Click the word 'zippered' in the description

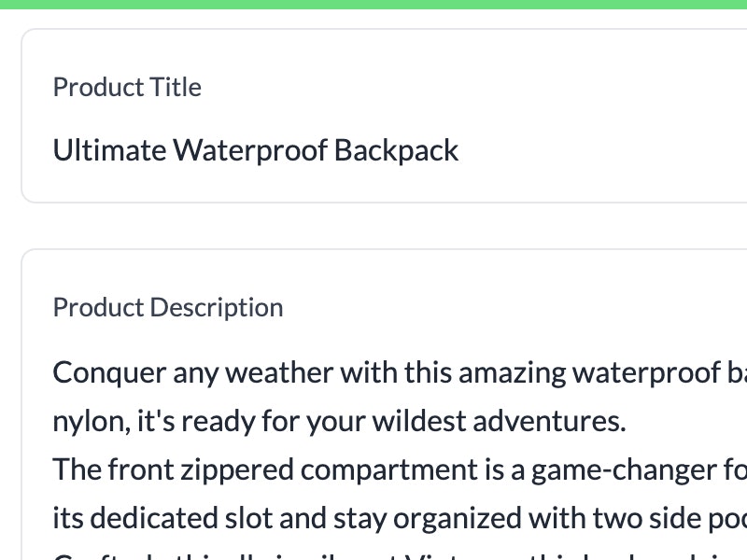(x=237, y=470)
